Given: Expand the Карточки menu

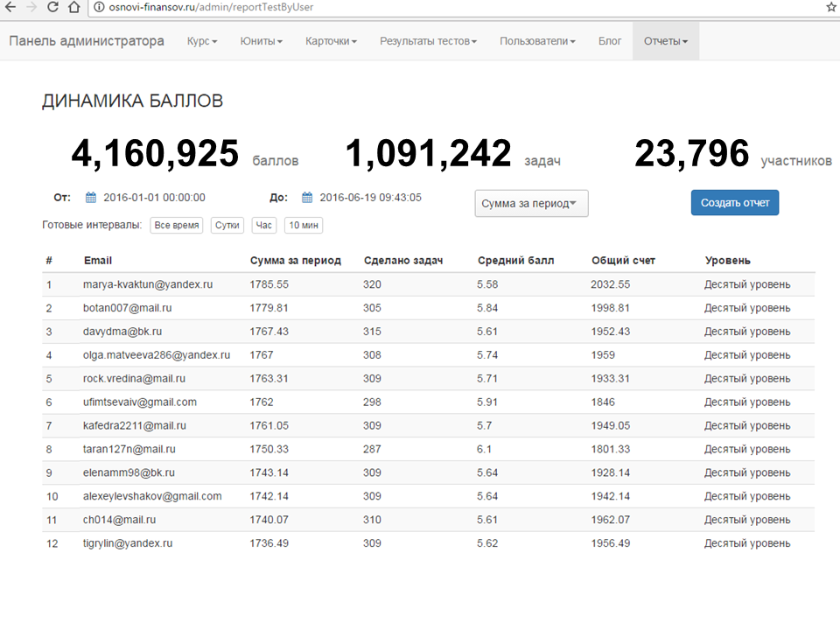Looking at the screenshot, I should [331, 41].
